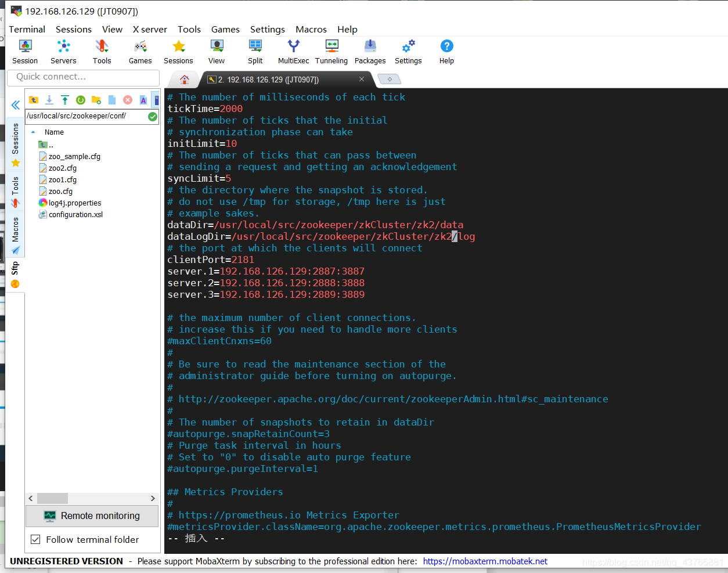Open the Tunneling toolbar icon
The height and width of the screenshot is (573, 728).
331,52
